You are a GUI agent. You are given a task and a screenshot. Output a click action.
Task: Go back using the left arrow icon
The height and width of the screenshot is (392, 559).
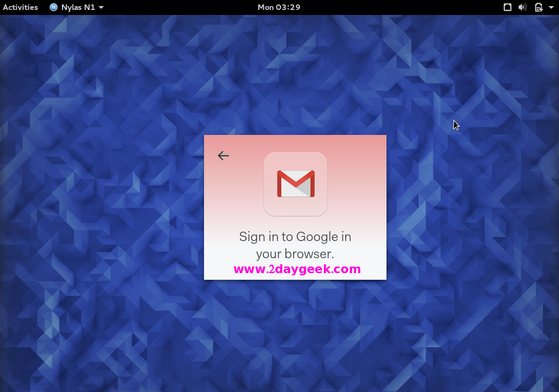click(223, 156)
